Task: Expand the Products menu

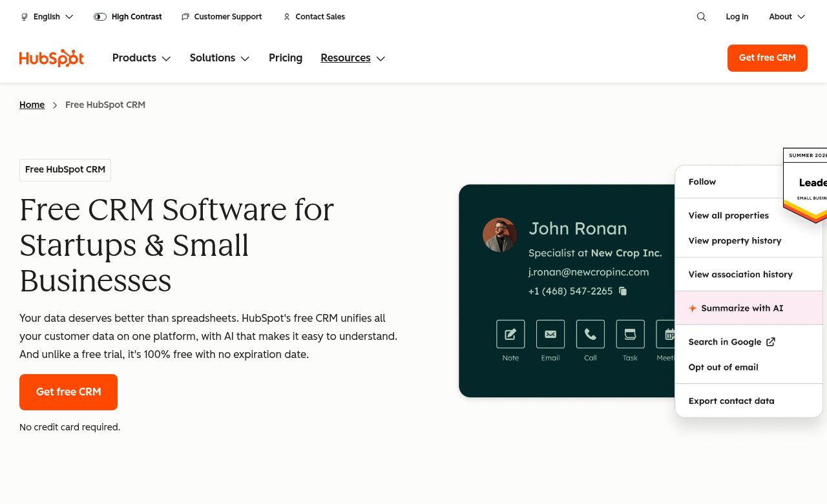Action: (141, 58)
